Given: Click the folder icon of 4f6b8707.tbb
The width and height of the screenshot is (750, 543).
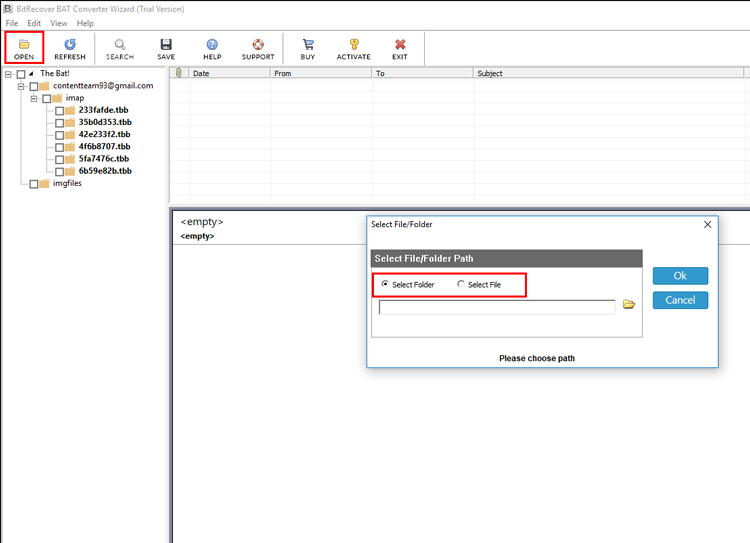Looking at the screenshot, I should pyautogui.click(x=70, y=147).
